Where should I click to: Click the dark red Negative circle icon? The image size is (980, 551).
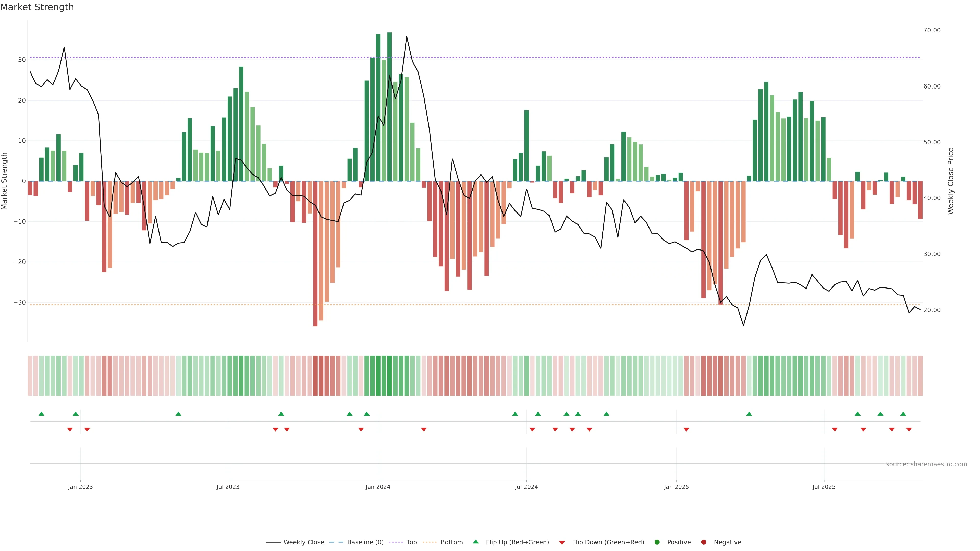tap(703, 542)
